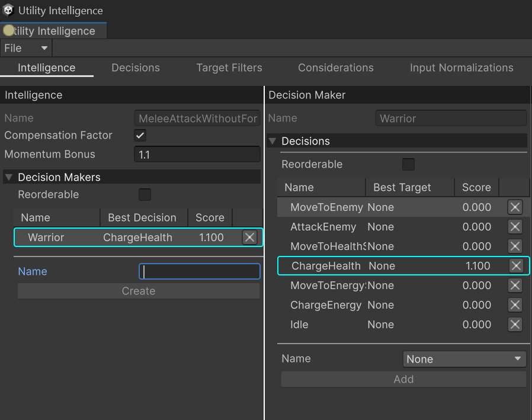Select the MoveToEnergy decision row
The width and height of the screenshot is (532, 420).
point(403,286)
